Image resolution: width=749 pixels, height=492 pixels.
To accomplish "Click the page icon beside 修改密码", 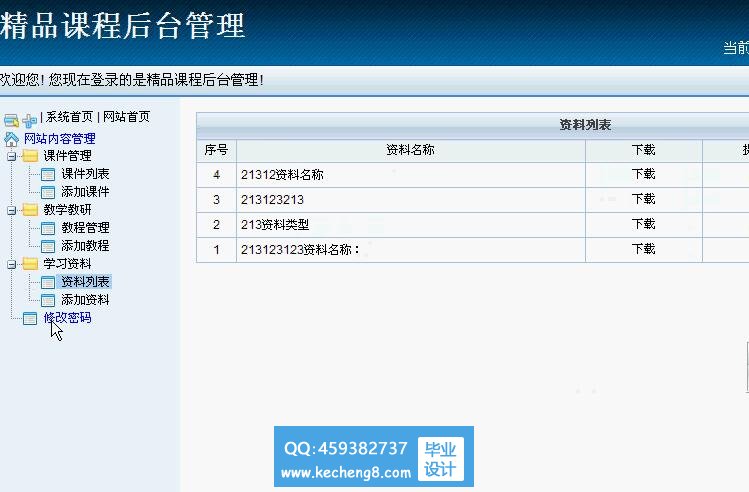I will pyautogui.click(x=30, y=318).
